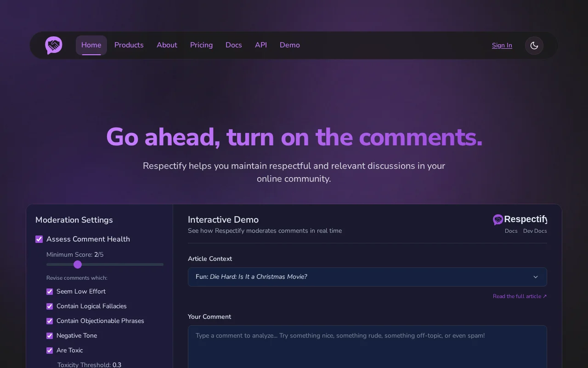Image resolution: width=588 pixels, height=368 pixels.
Task: Open the Products nav item
Action: pyautogui.click(x=129, y=45)
